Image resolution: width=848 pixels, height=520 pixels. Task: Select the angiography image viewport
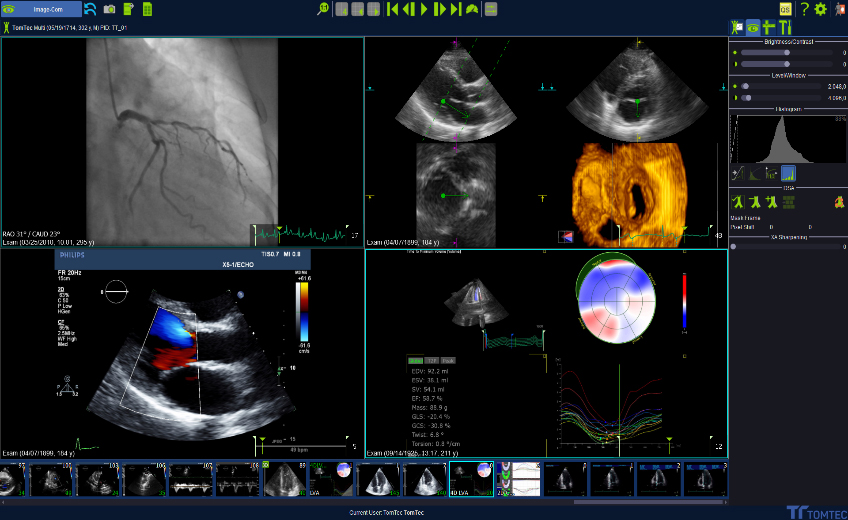180,140
